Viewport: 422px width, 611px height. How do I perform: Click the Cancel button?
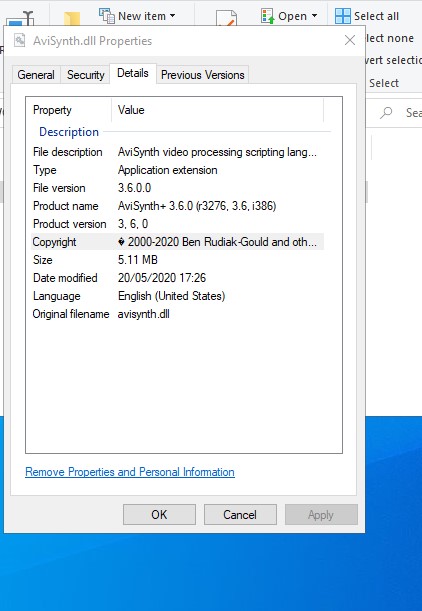240,514
